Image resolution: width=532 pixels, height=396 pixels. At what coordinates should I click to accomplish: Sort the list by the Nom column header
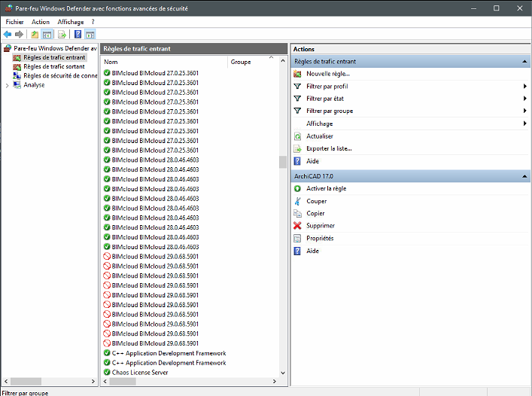pyautogui.click(x=164, y=62)
